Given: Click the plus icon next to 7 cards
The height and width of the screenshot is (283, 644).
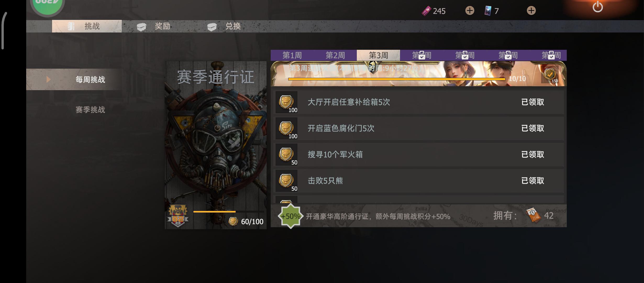Looking at the screenshot, I should 531,11.
